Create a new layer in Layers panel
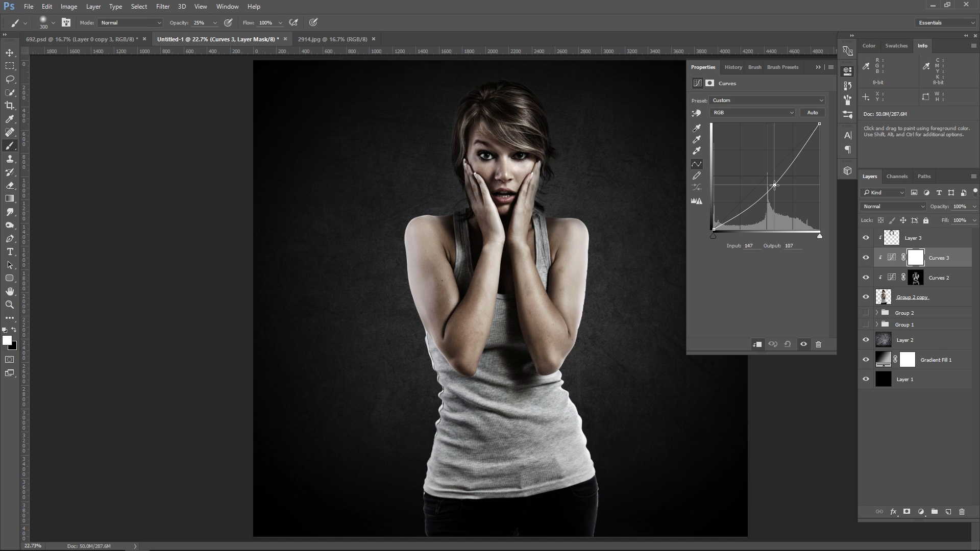Image resolution: width=980 pixels, height=551 pixels. 948,512
